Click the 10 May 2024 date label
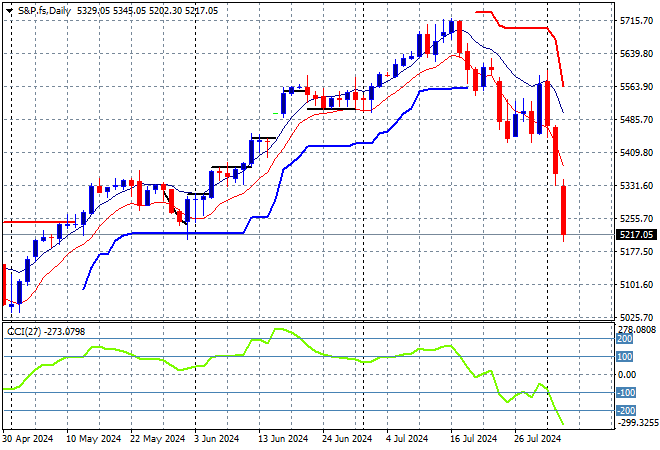The image size is (660, 450). pos(89,439)
